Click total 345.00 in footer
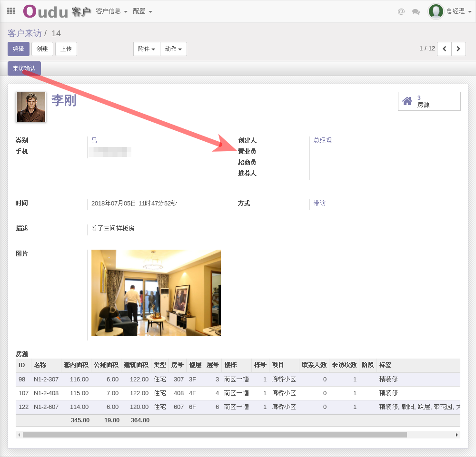The width and height of the screenshot is (476, 457). click(x=80, y=420)
